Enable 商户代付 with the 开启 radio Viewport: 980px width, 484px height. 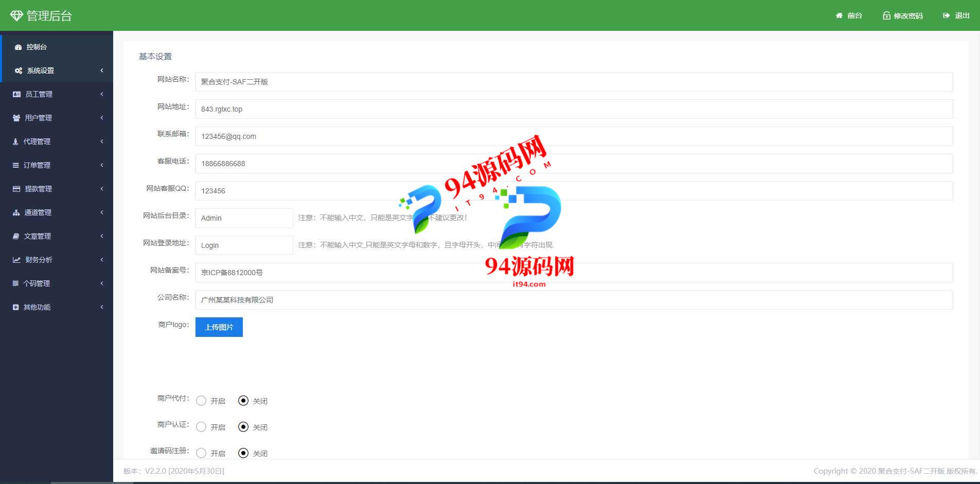coord(201,401)
